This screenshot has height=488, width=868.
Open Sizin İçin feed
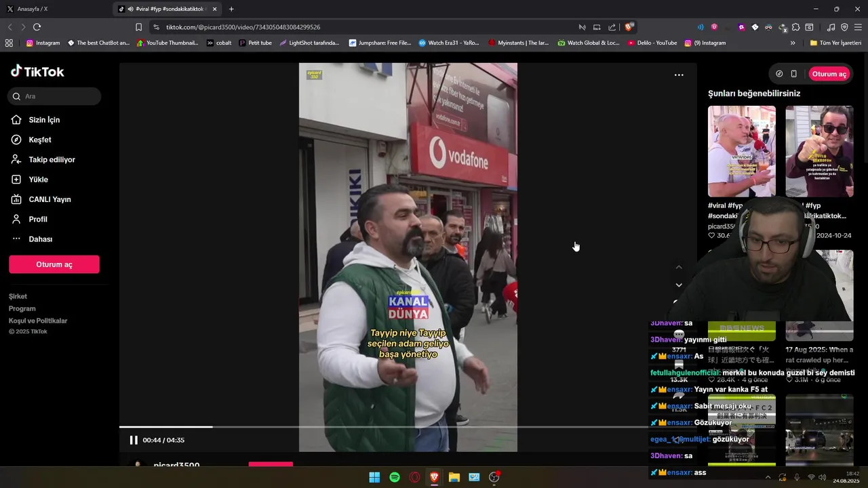[44, 120]
